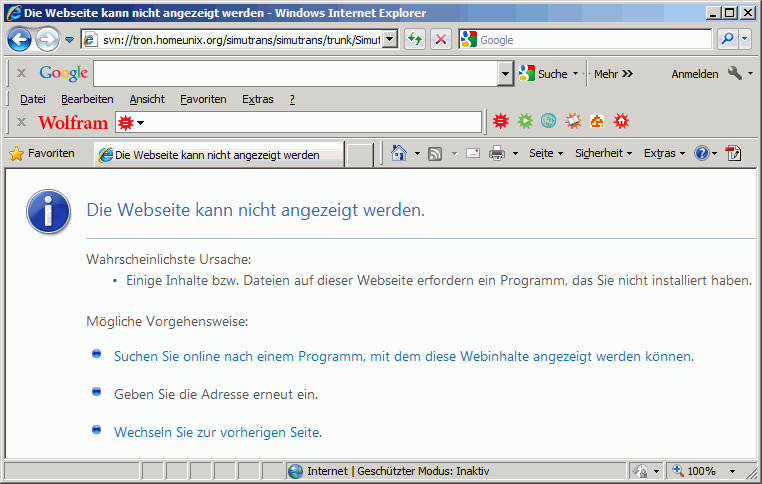Open the Ansicht menu
The width and height of the screenshot is (762, 484).
(147, 99)
